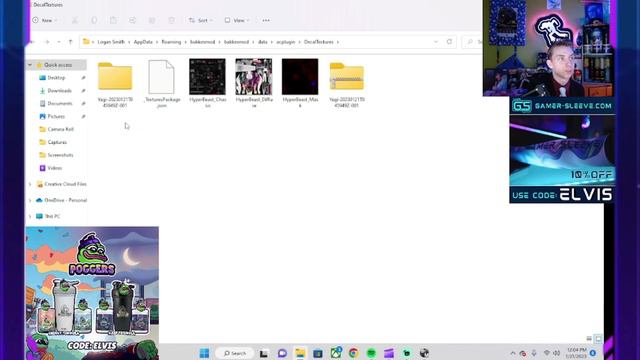Expand the This PC node
Viewport: 640px width, 360px height.
click(x=30, y=216)
